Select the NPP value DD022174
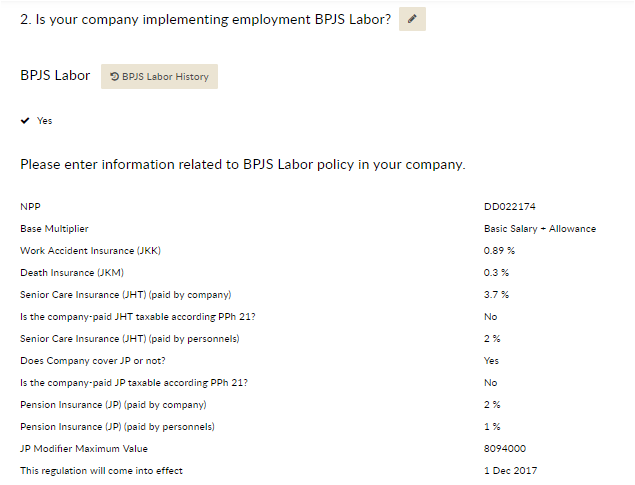 [x=509, y=206]
